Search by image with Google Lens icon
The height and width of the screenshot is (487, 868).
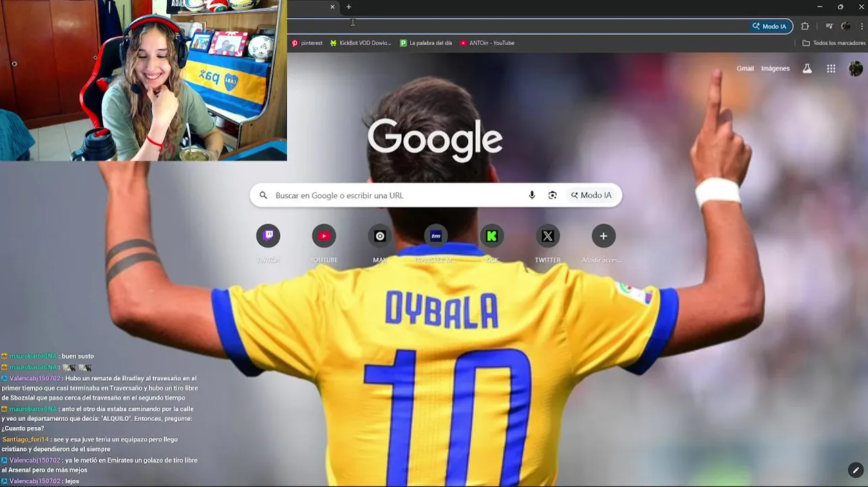pyautogui.click(x=552, y=195)
